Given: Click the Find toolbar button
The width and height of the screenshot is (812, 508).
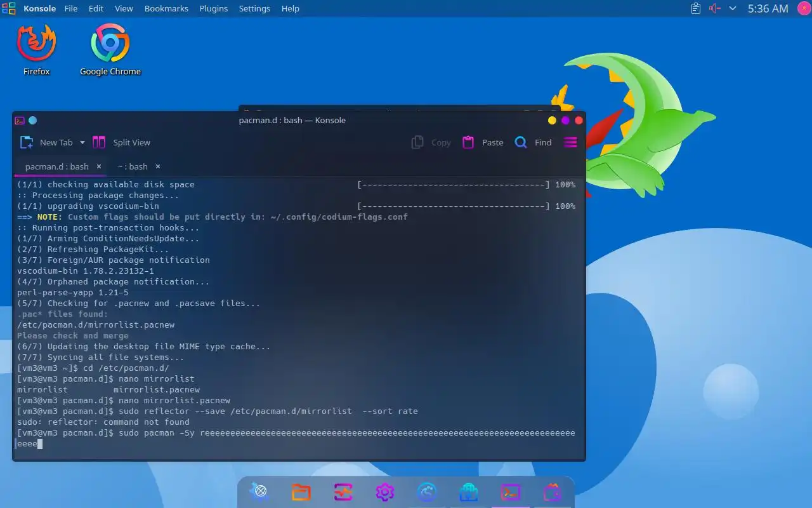Looking at the screenshot, I should click(533, 142).
